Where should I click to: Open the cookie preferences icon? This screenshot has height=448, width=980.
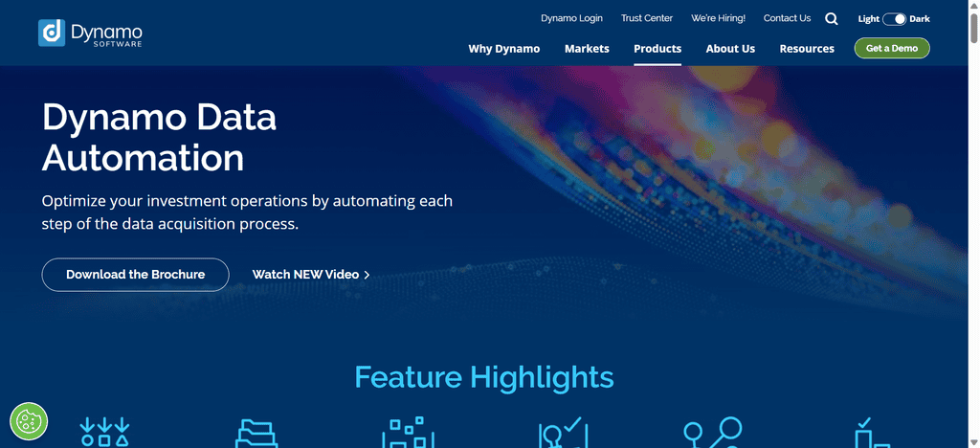29,422
